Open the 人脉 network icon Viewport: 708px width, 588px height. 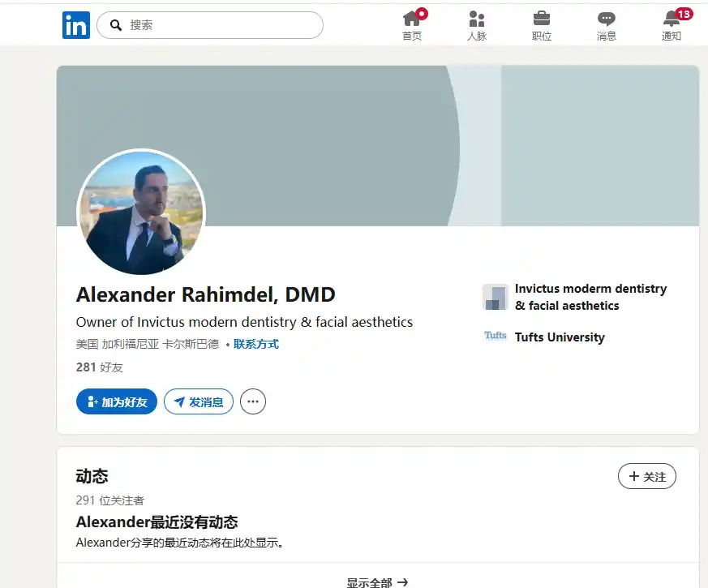(477, 19)
